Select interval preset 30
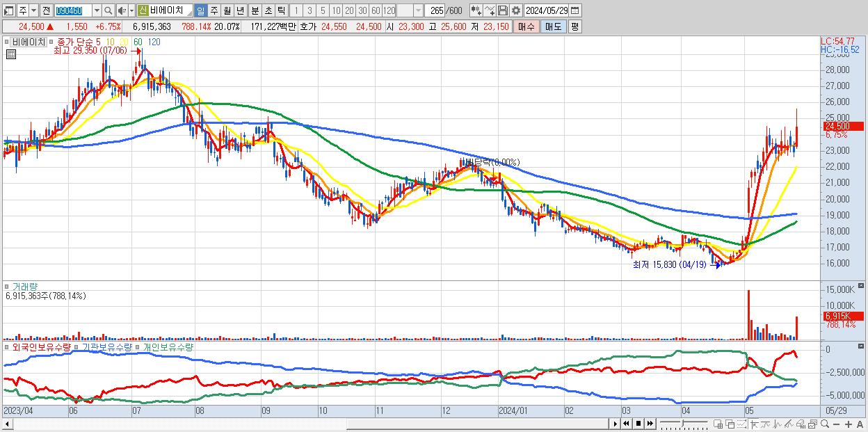This screenshot has width=868, height=432. click(x=362, y=10)
